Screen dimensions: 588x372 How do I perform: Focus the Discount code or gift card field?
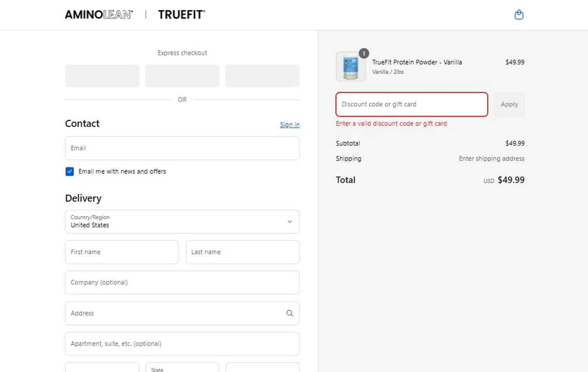pos(412,104)
